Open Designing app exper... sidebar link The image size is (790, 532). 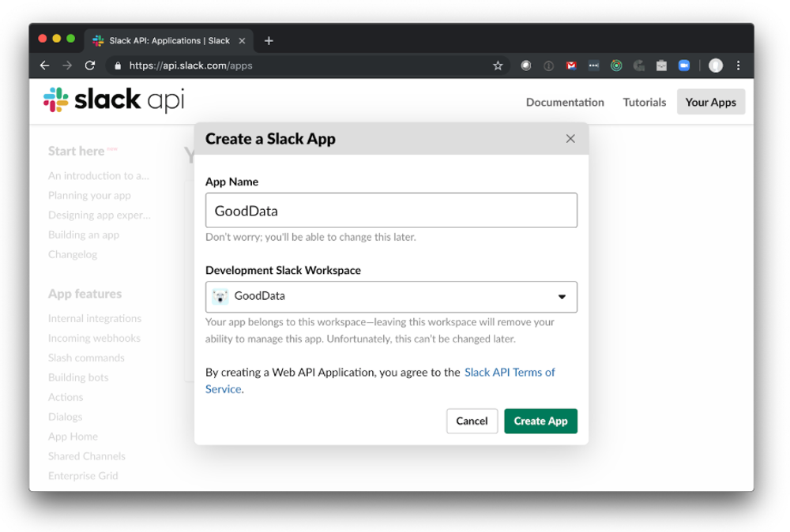(x=100, y=215)
